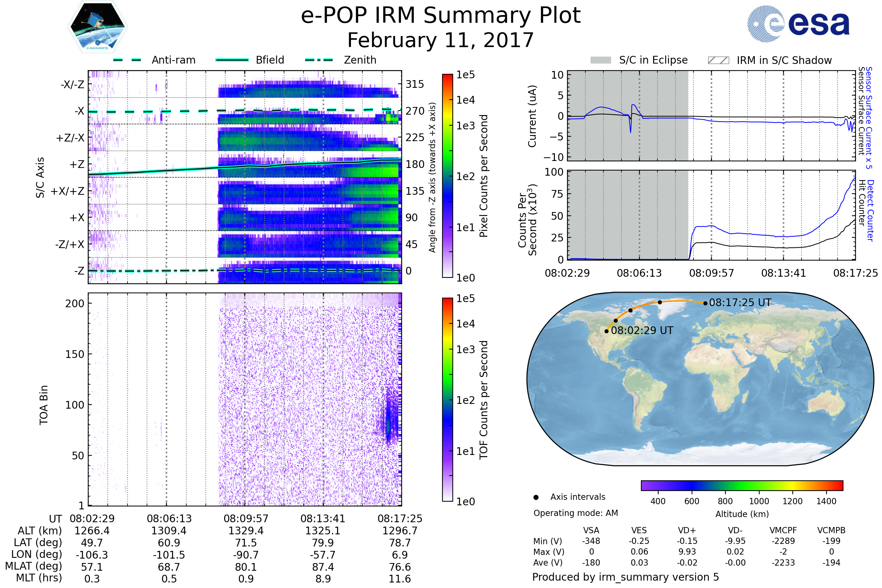The image size is (882, 588).
Task: Click the Zenith dash-dot legend line
Action: click(319, 60)
